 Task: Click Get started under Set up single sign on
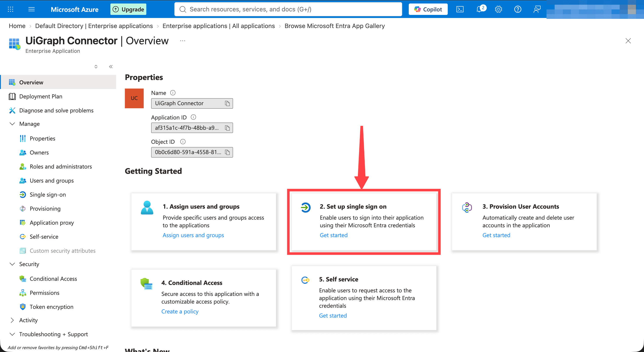[x=334, y=235]
